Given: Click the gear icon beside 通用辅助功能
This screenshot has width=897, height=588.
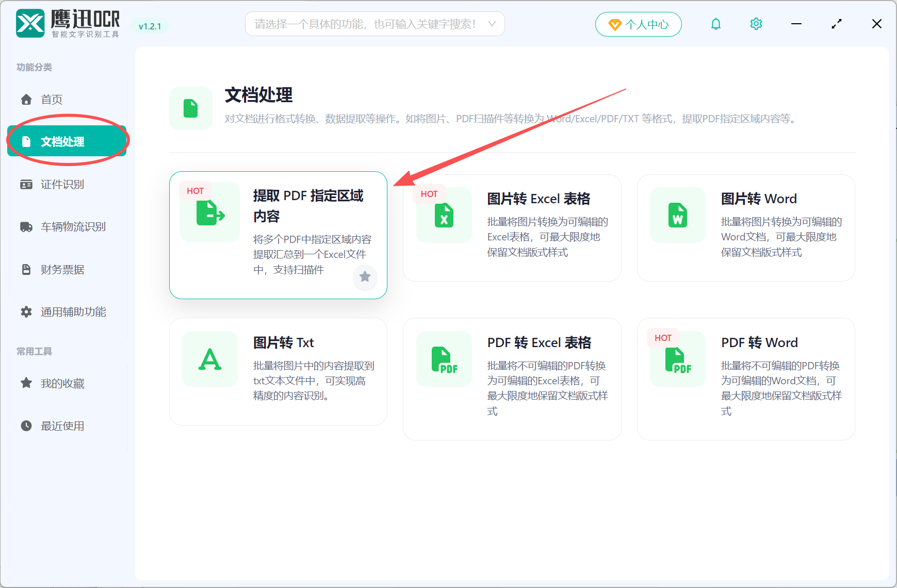Looking at the screenshot, I should [x=26, y=312].
